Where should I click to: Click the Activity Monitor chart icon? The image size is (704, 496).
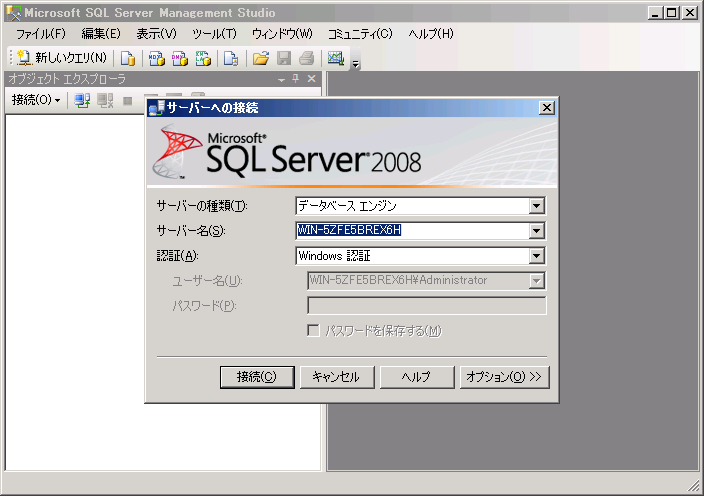click(336, 58)
